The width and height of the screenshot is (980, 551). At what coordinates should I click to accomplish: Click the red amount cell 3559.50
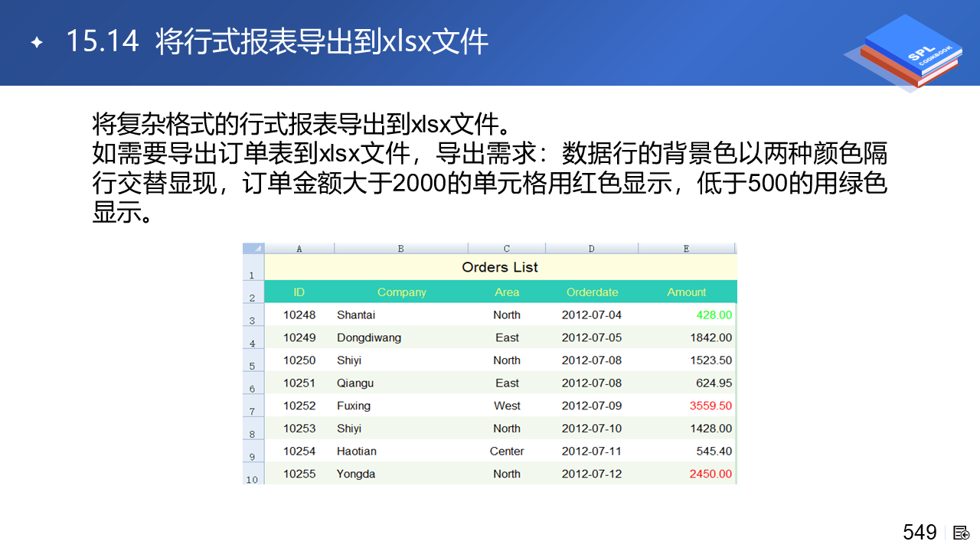687,406
